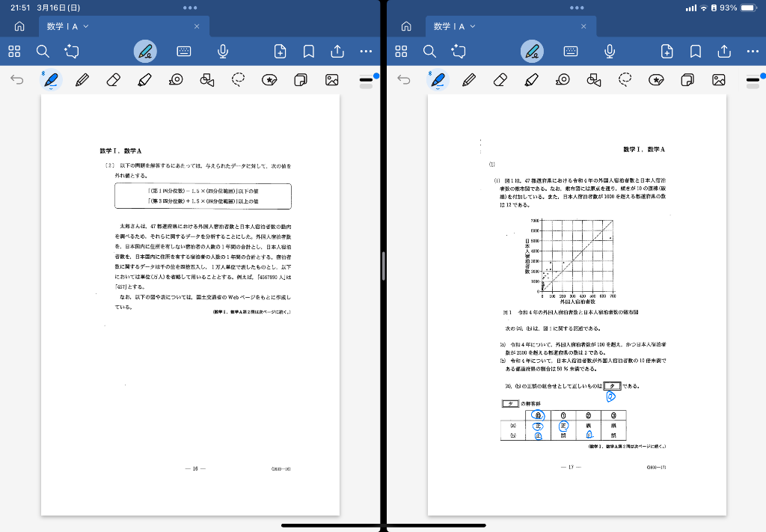The height and width of the screenshot is (532, 766).
Task: Tap the share export button in right window
Action: pos(724,52)
